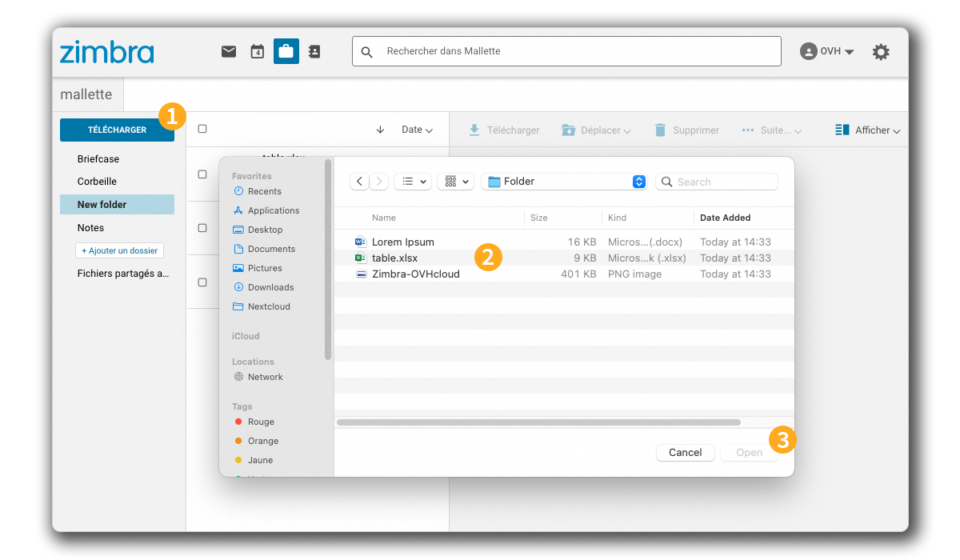Check the checkbox on the last file row
The width and height of the screenshot is (960, 560).
(x=201, y=282)
